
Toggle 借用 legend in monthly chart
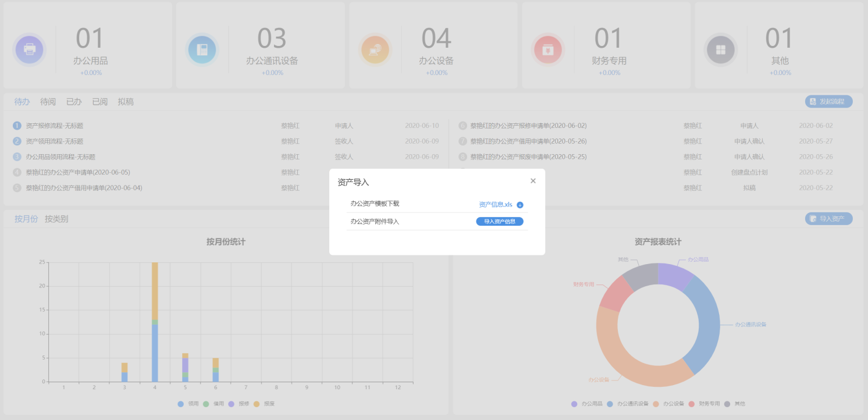pos(214,404)
